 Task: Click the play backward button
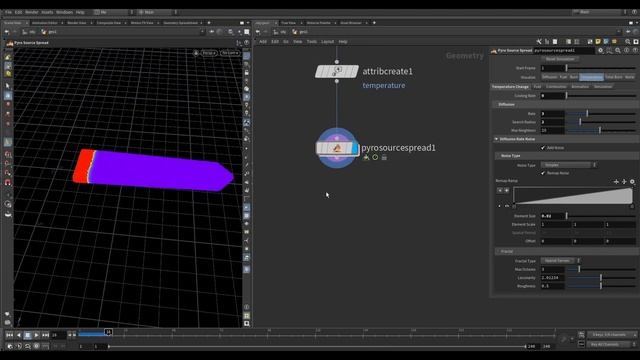click(x=19, y=335)
